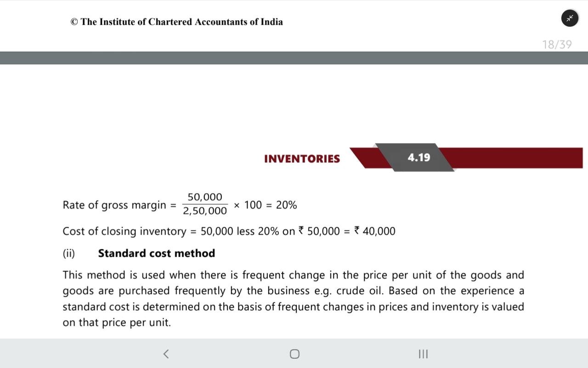
Task: Tap the Android back navigation arrow
Action: pos(166,354)
